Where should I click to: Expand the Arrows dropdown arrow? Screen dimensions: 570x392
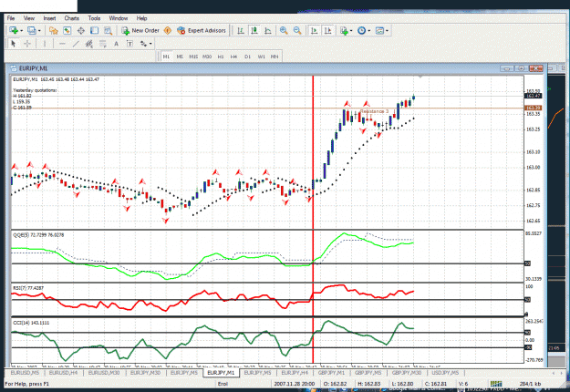coord(150,44)
